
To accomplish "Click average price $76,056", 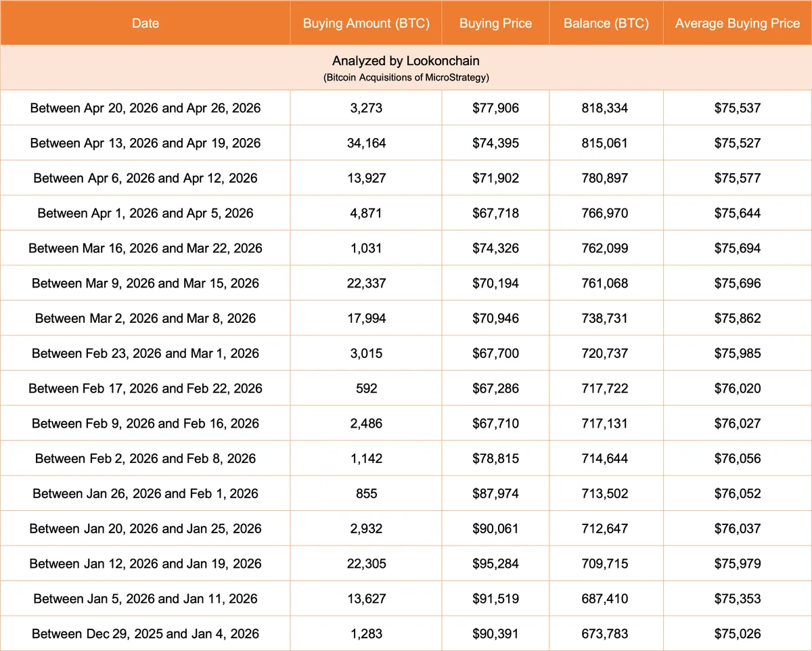I will [738, 459].
